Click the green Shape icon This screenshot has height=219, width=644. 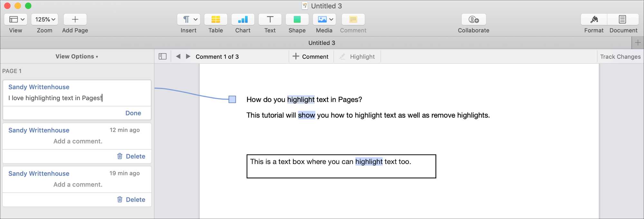click(297, 20)
